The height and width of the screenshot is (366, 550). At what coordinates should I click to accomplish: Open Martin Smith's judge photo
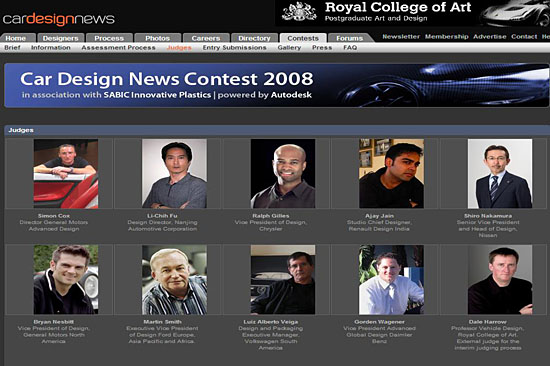click(174, 280)
